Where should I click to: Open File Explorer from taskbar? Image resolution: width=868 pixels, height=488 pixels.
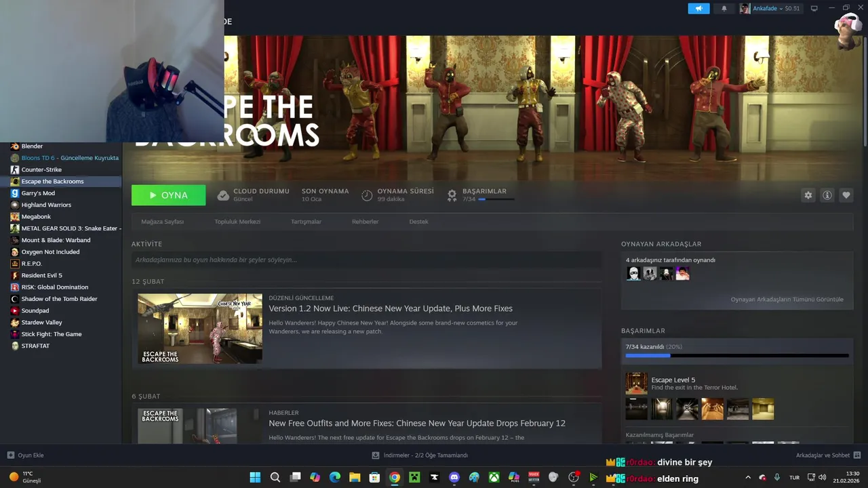(x=355, y=477)
